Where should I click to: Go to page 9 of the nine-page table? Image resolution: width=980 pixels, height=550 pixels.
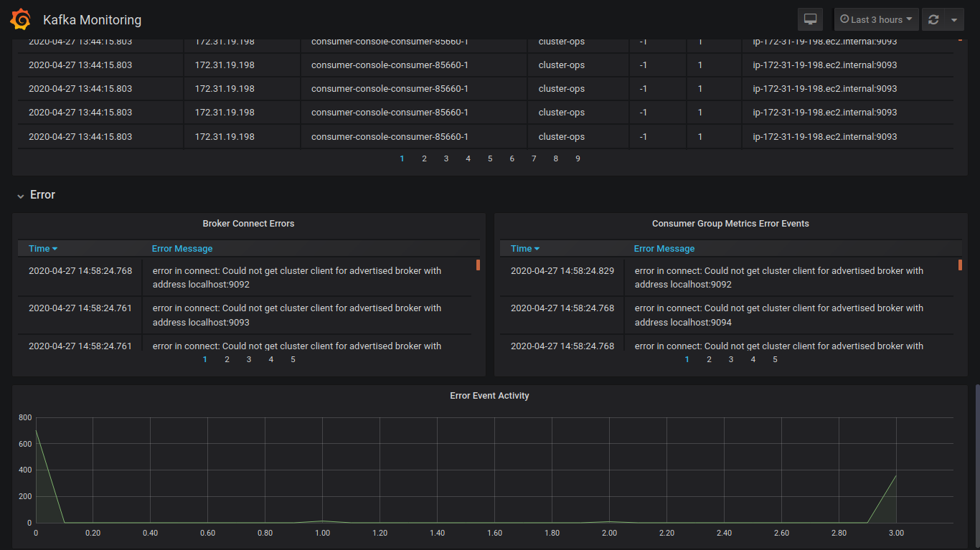click(x=578, y=158)
